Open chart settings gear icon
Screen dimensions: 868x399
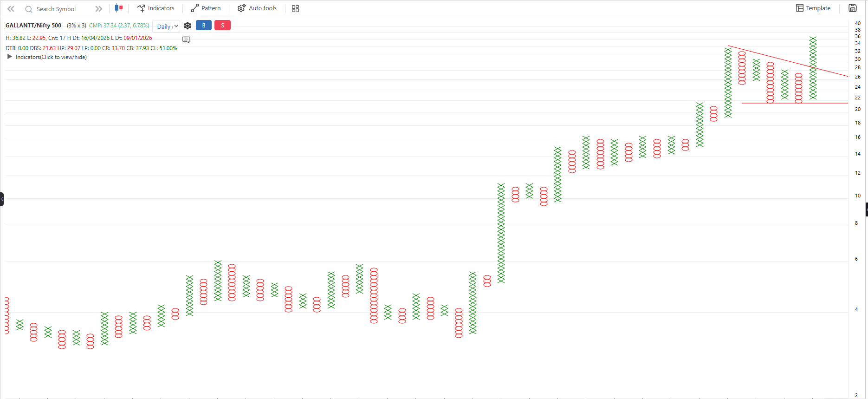[188, 26]
